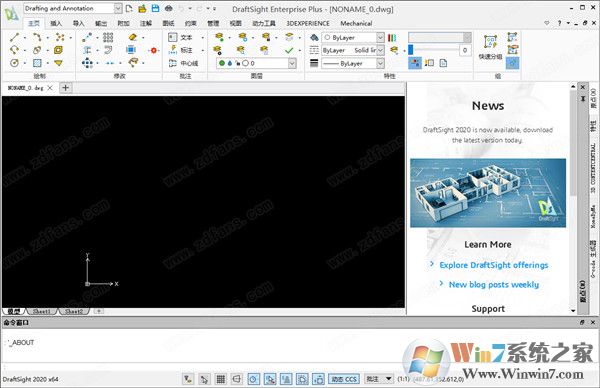Open the 3DEXPERIENCE ribbon tab

[x=308, y=23]
